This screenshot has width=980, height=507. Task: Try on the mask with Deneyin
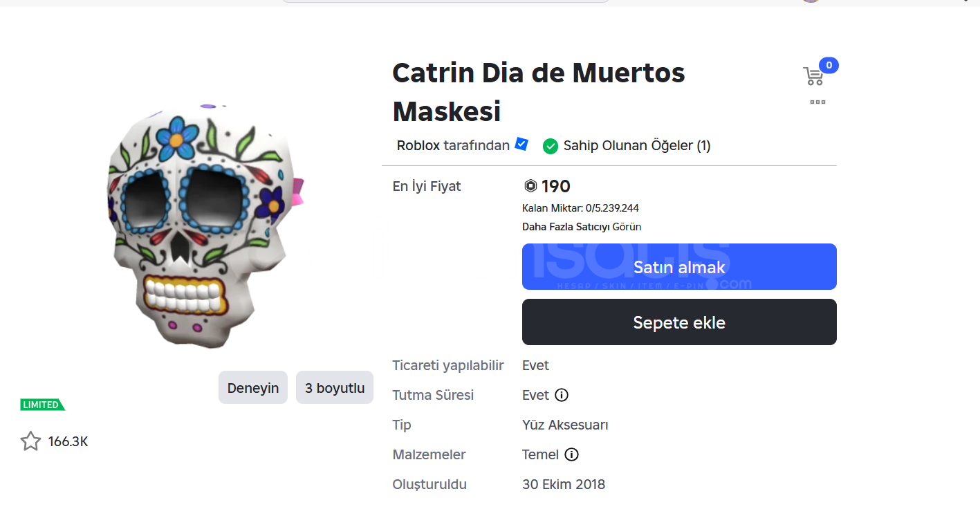click(x=252, y=387)
